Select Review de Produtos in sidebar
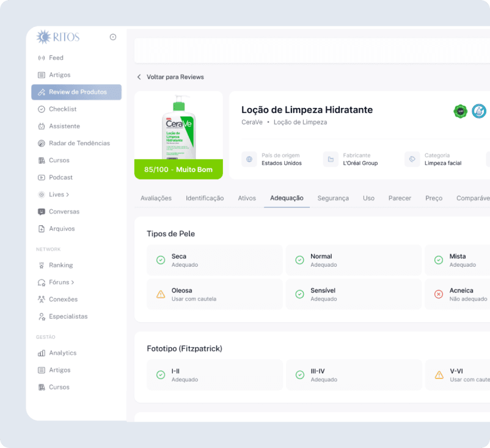 (76, 92)
